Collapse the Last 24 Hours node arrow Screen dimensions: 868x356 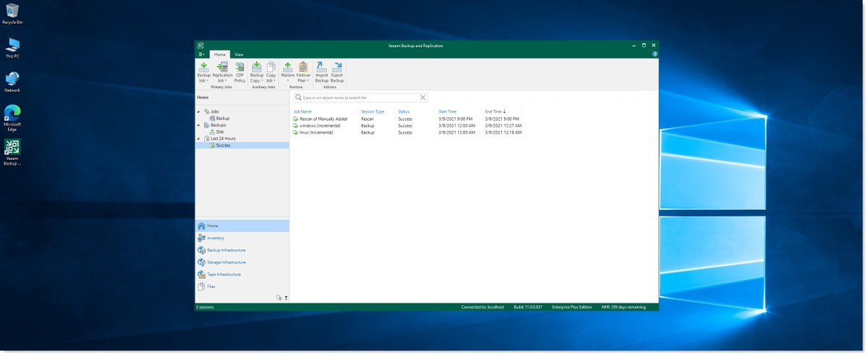point(199,138)
